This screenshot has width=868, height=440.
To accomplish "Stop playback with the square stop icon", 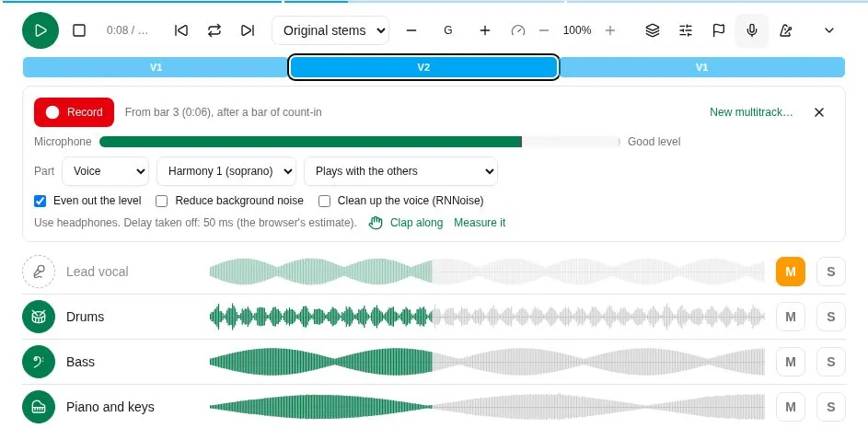I will [x=79, y=30].
